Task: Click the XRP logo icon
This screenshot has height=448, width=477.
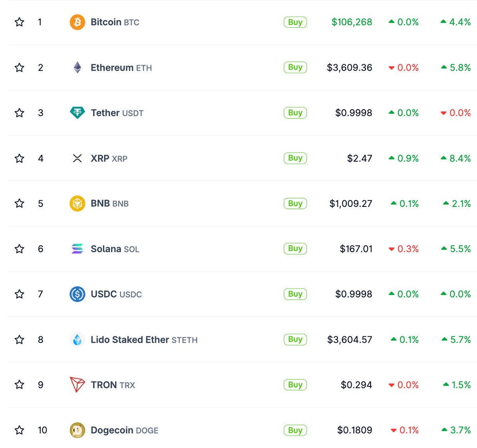Action: [x=77, y=158]
